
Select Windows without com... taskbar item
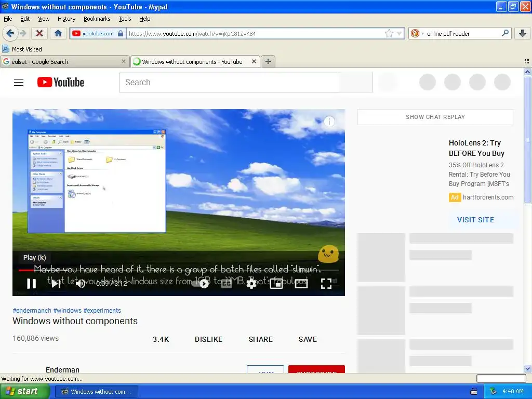pyautogui.click(x=96, y=392)
